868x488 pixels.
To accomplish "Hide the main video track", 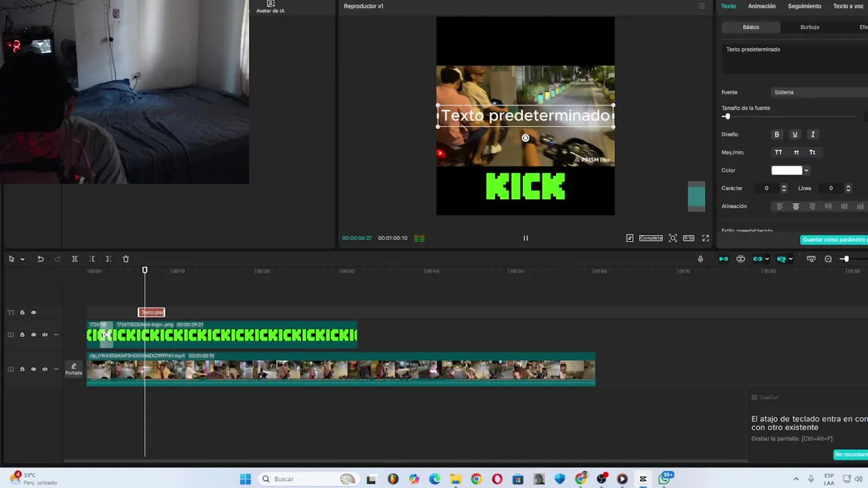I will point(33,369).
